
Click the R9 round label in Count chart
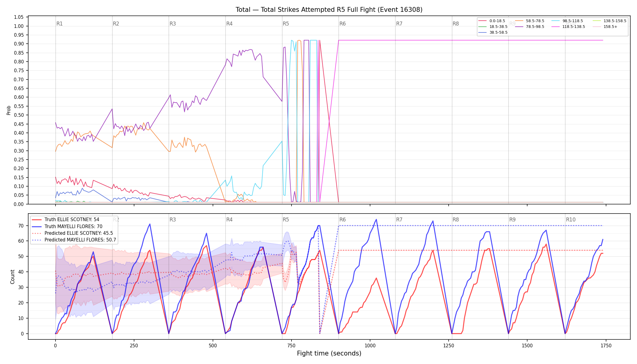[x=512, y=220]
